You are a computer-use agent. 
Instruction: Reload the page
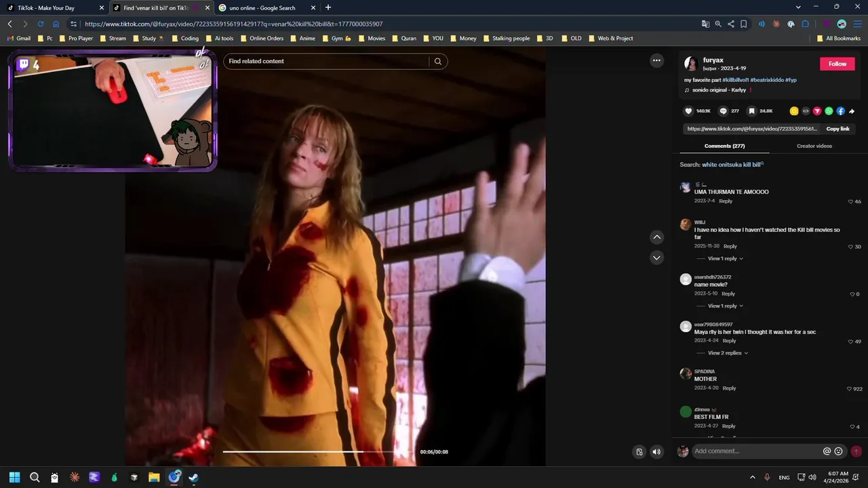[41, 24]
